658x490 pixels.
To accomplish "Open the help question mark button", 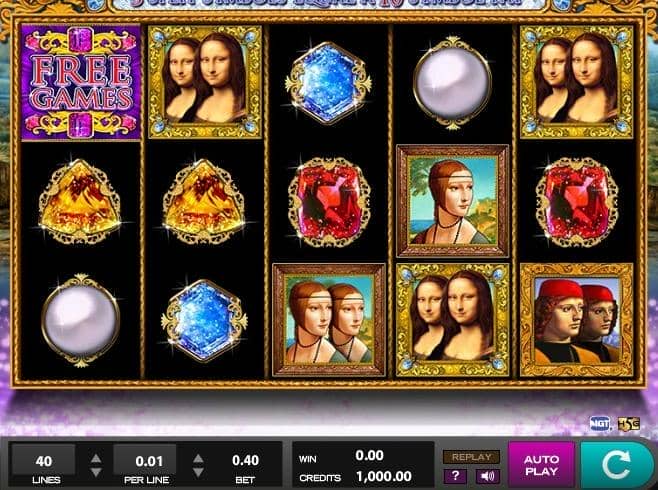I will [455, 476].
